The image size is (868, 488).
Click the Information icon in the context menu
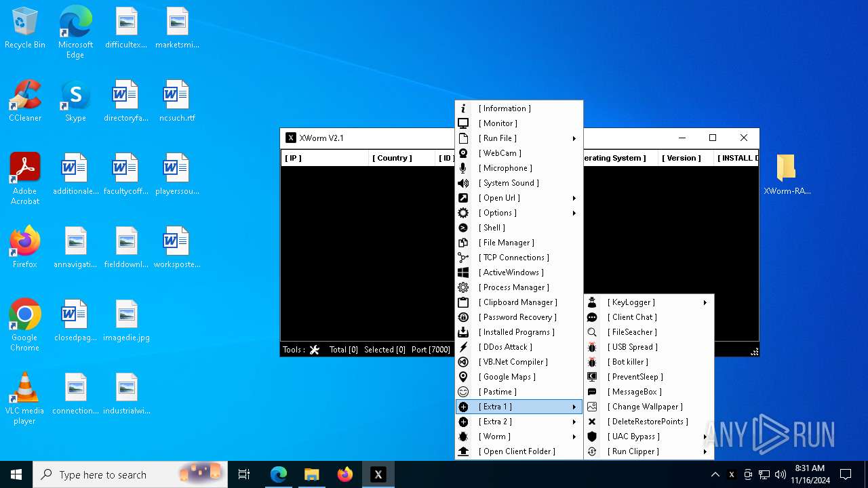coord(463,108)
